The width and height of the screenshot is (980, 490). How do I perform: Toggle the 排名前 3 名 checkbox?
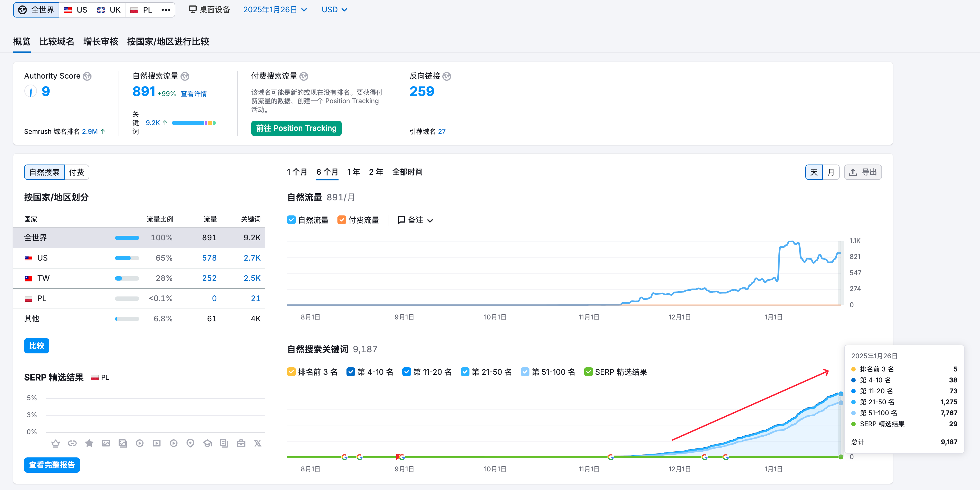(291, 372)
